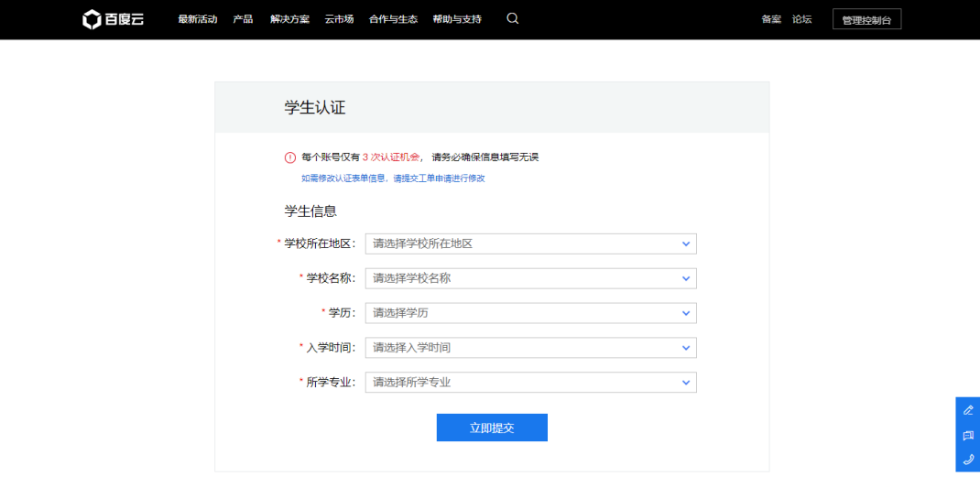The height and width of the screenshot is (487, 980).
Task: Click the 管理控制台 button
Action: [x=866, y=19]
